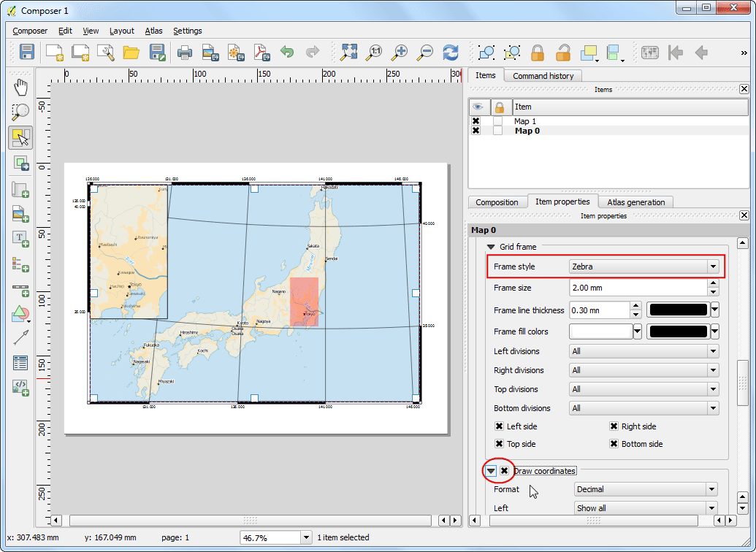Select the Add attribute table tool
The image size is (756, 552).
[x=20, y=363]
